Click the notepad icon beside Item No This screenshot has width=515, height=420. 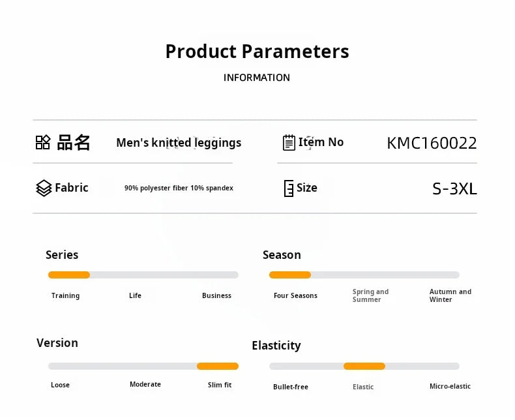click(289, 143)
